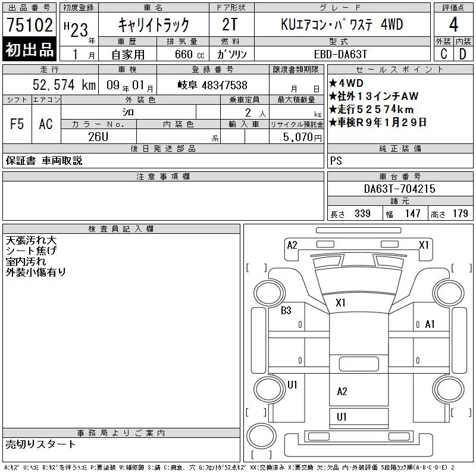Viewport: 476px width, 476px height.
Task: Click the color number 26U field
Action: point(98,137)
